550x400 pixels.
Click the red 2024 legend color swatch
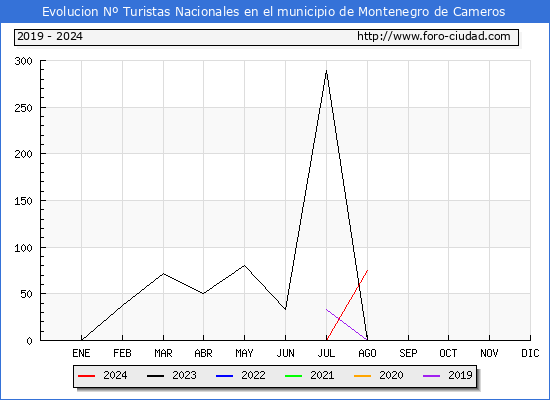pyautogui.click(x=86, y=376)
